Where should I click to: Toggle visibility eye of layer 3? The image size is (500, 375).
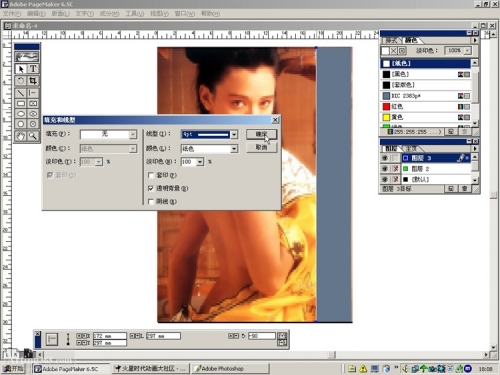(x=385, y=158)
